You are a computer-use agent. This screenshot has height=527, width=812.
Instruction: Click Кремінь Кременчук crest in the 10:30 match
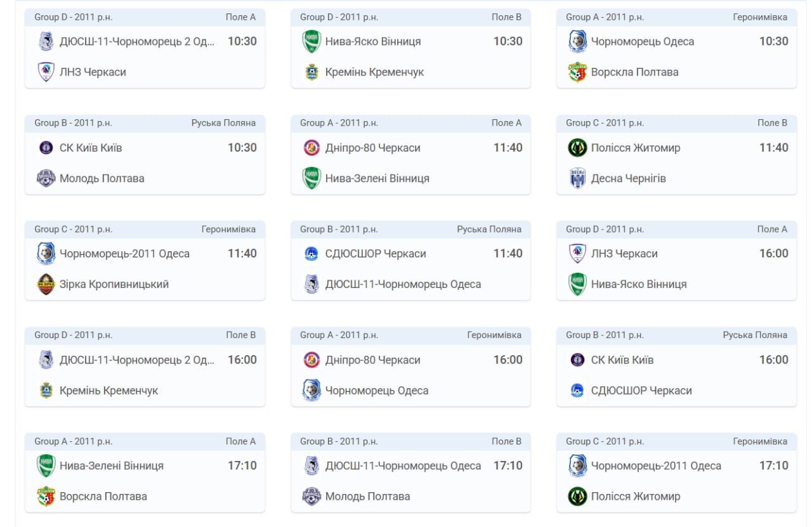pos(311,72)
